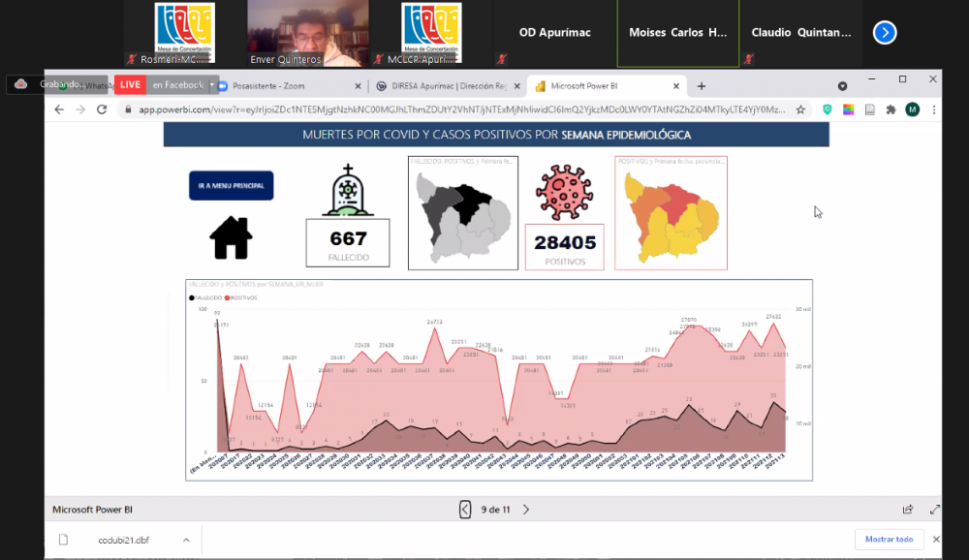Enter full screen mode in Power BI
This screenshot has height=560, width=969.
tap(935, 509)
